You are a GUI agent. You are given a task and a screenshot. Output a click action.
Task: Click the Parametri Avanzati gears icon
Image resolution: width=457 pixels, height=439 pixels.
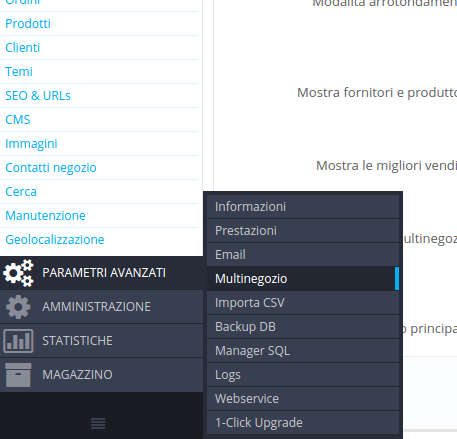[x=18, y=273]
